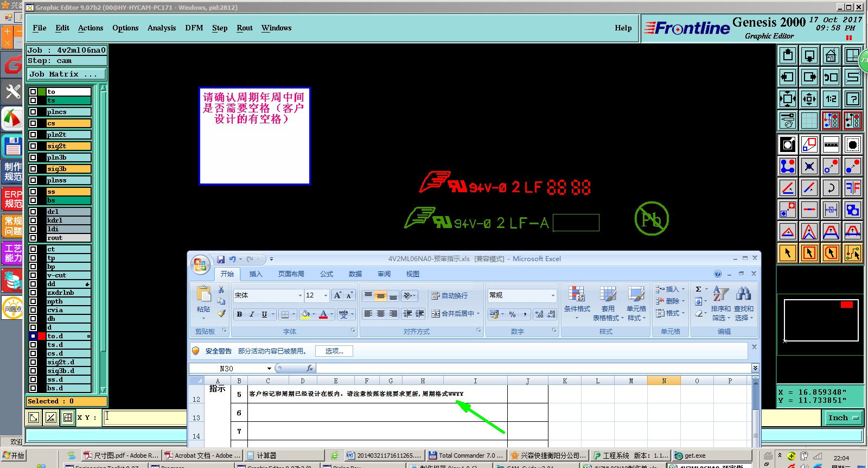868x468 pixels.
Task: Toggle the checkbox for layer rout
Action: [x=33, y=238]
